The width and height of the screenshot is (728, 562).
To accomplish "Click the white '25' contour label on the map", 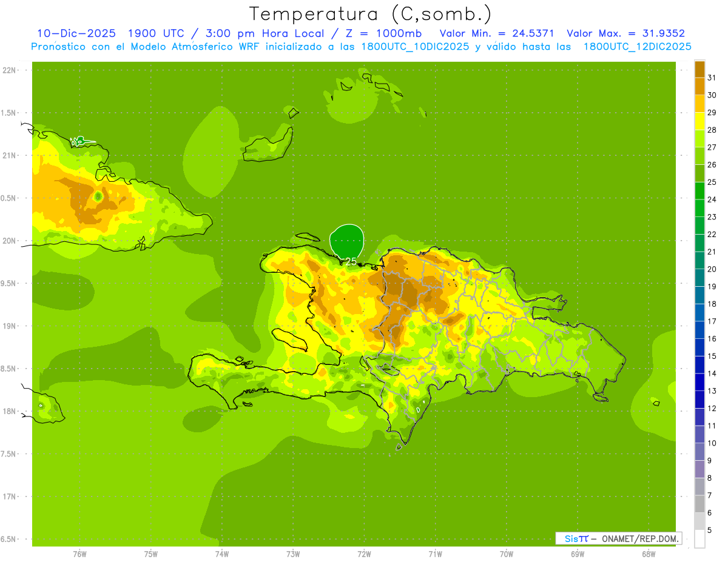I will (350, 261).
